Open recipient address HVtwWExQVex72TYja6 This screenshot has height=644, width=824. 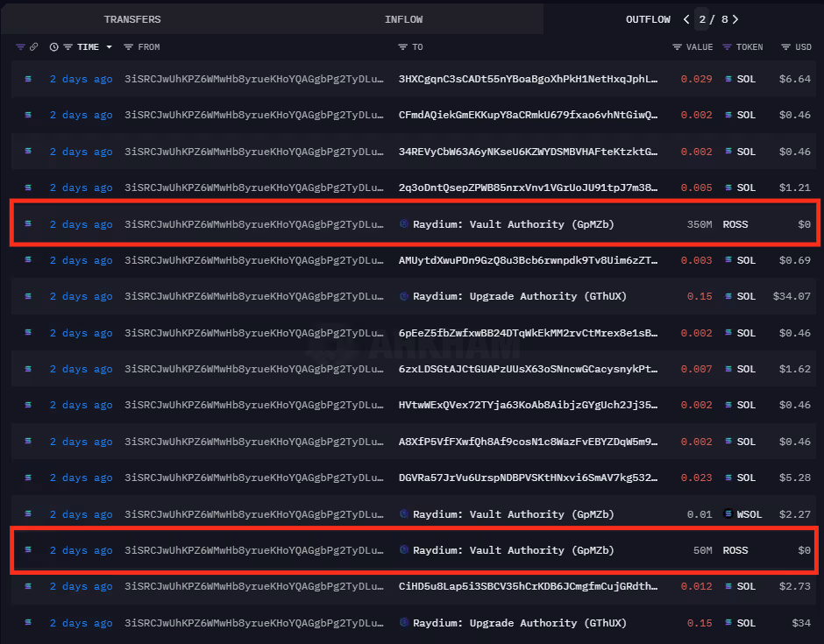click(528, 405)
